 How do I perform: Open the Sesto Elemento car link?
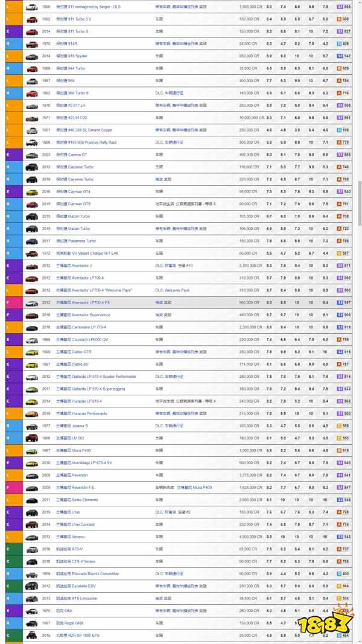pyautogui.click(x=77, y=500)
